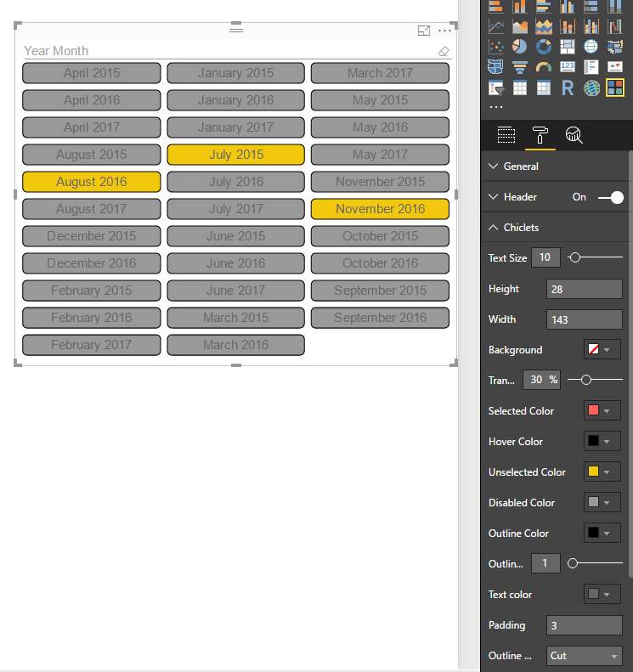633x672 pixels.
Task: Pick Line and stacked column chart visual
Action: pyautogui.click(x=568, y=27)
